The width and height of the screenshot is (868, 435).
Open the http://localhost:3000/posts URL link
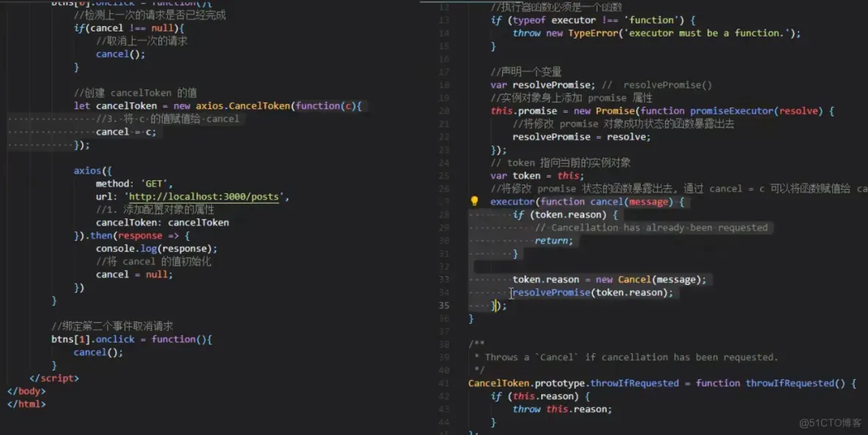point(204,197)
